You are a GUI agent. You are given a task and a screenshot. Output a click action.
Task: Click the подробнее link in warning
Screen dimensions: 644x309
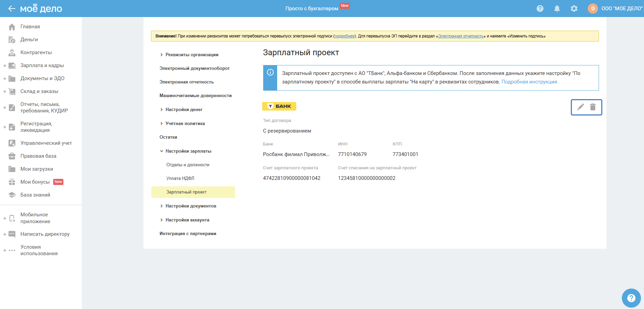point(345,36)
